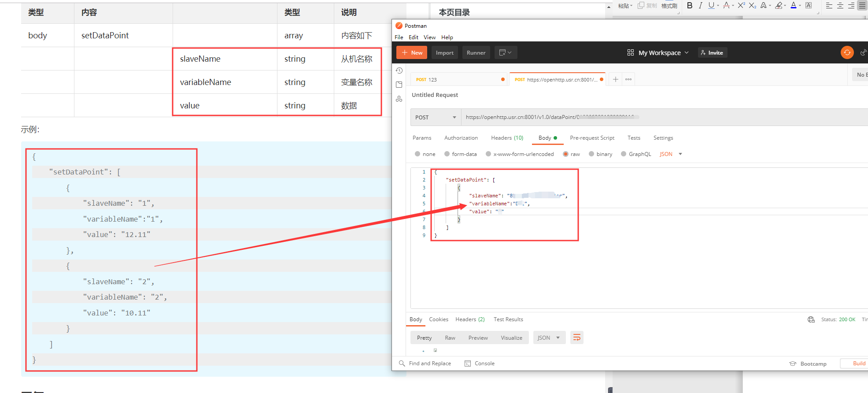Open the POST method dropdown
Screen dimensions: 868x393
[x=436, y=117]
